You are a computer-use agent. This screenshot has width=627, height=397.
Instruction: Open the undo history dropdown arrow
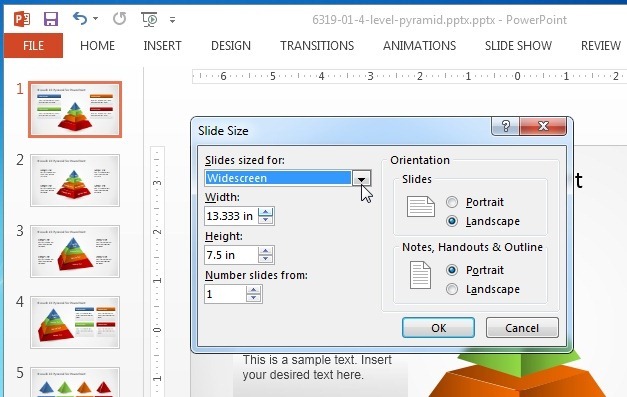[95, 18]
